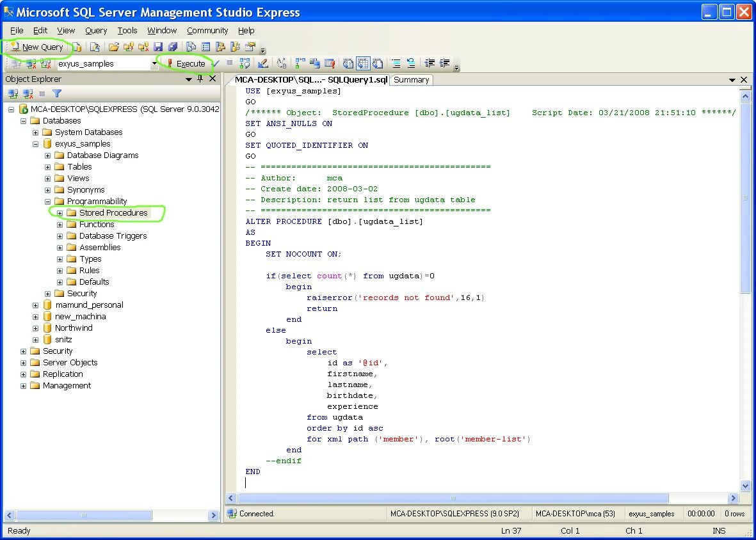
Task: Display the Estimated Execution Plan icon
Action: click(245, 63)
